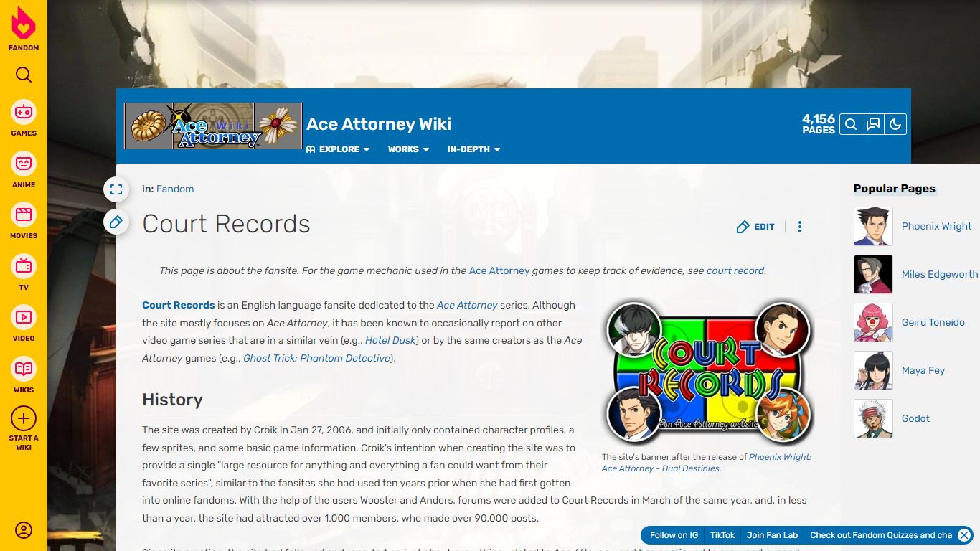The height and width of the screenshot is (551, 980).
Task: Click Maya Fey portrait thumbnail
Action: (873, 370)
